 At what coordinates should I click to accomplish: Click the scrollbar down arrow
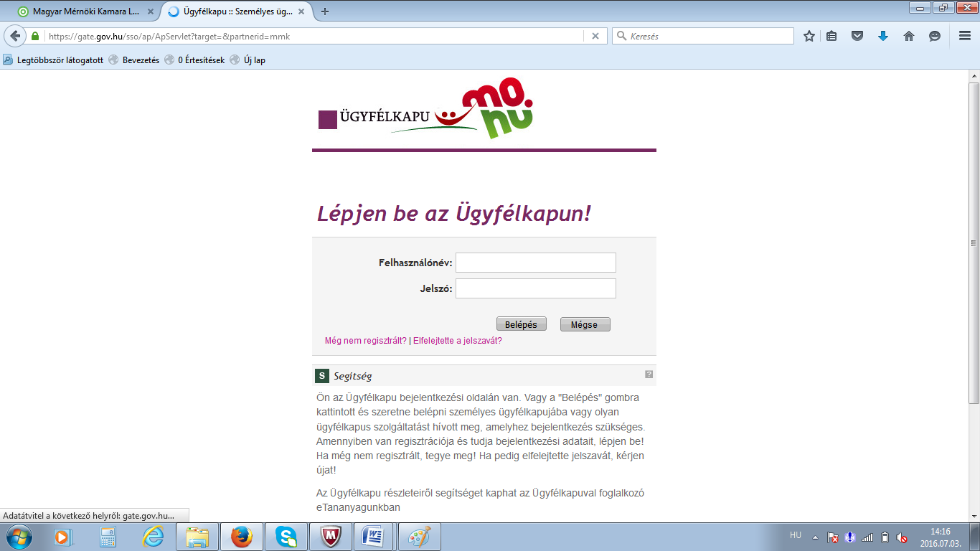[974, 516]
